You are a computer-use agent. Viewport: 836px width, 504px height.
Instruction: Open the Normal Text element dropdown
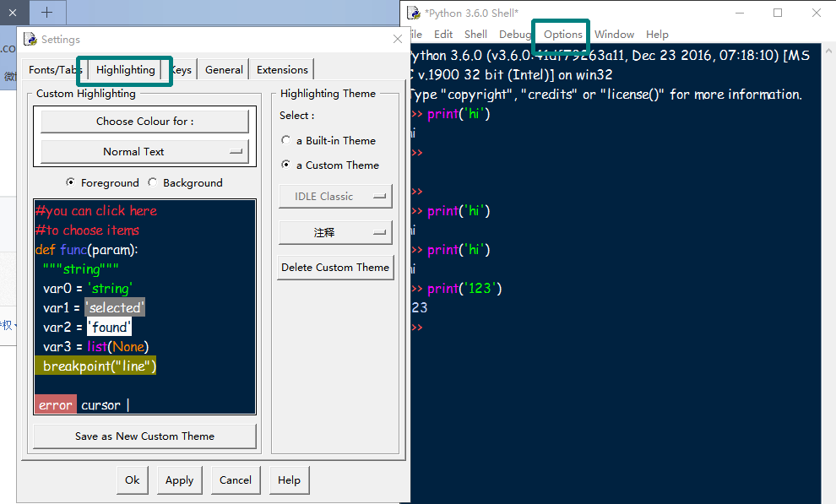pyautogui.click(x=144, y=151)
